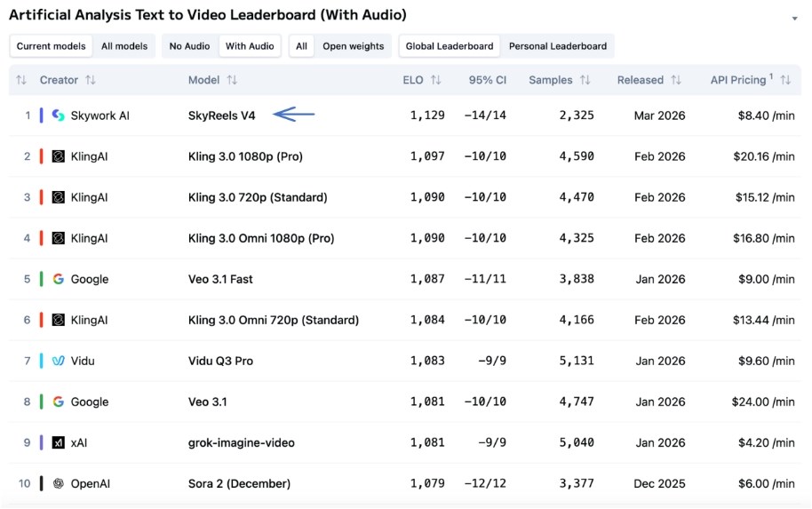The height and width of the screenshot is (509, 812).
Task: Click the Google logo beside Veo 3.1 Fast
Action: pos(59,279)
